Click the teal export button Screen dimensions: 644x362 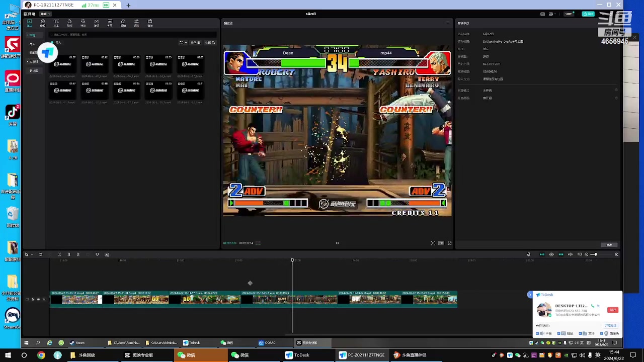point(588,14)
